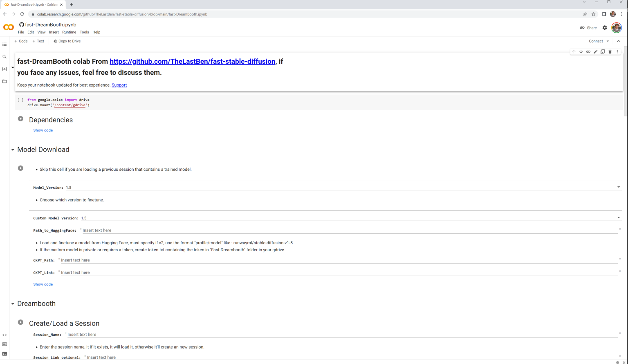
Task: Run the Create/Load a Session cell
Action: [20, 322]
